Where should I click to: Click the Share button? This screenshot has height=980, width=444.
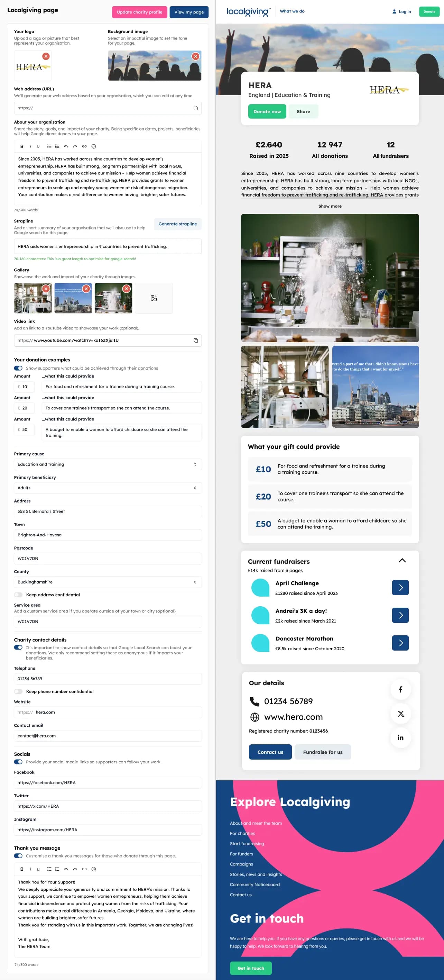(x=303, y=112)
